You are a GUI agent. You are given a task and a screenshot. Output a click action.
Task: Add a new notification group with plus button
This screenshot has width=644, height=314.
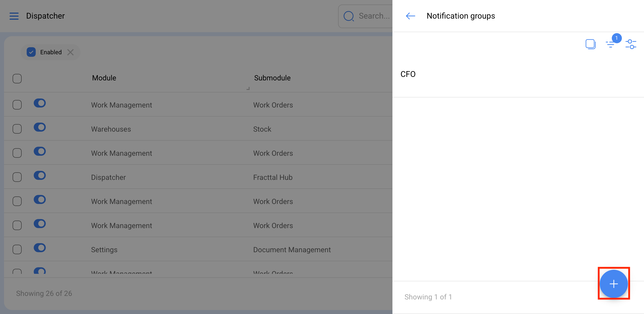(614, 284)
